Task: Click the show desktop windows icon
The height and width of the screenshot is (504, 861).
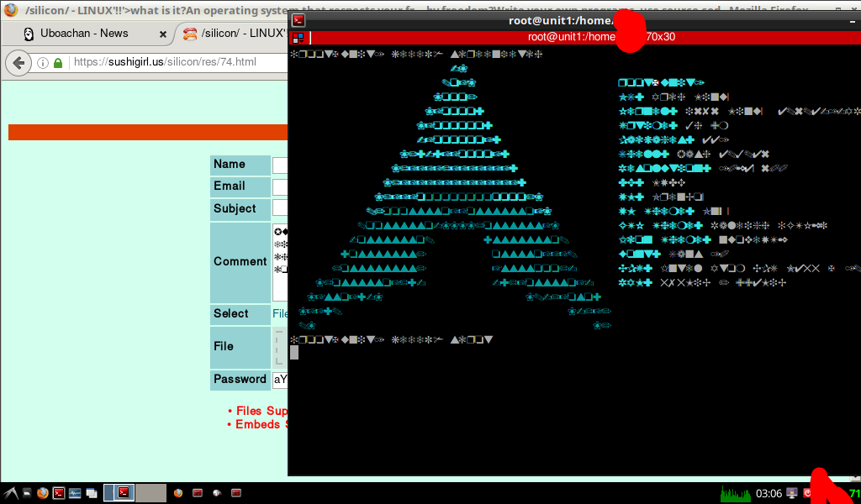Action: click(91, 493)
